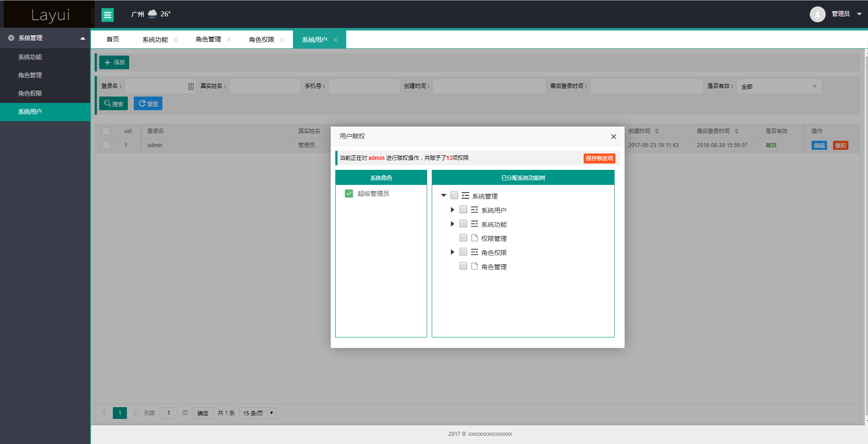868x444 pixels.
Task: Click the 确定 pagination button
Action: point(203,413)
